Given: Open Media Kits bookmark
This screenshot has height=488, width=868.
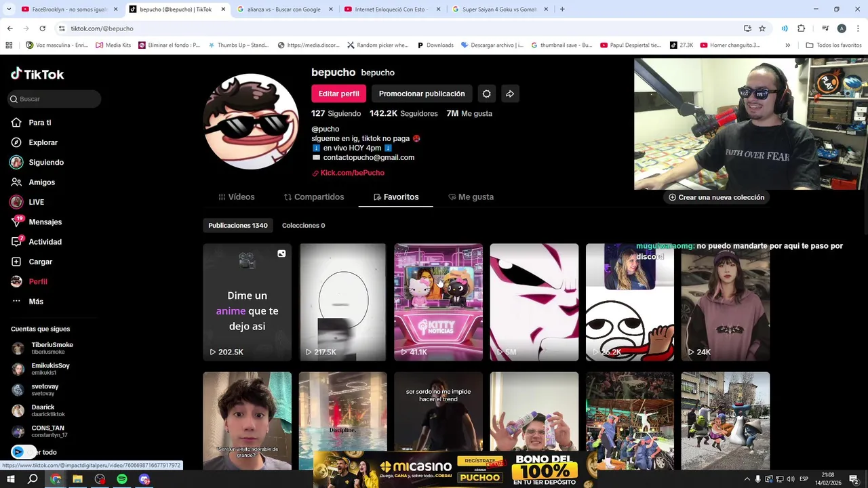Looking at the screenshot, I should (x=113, y=45).
